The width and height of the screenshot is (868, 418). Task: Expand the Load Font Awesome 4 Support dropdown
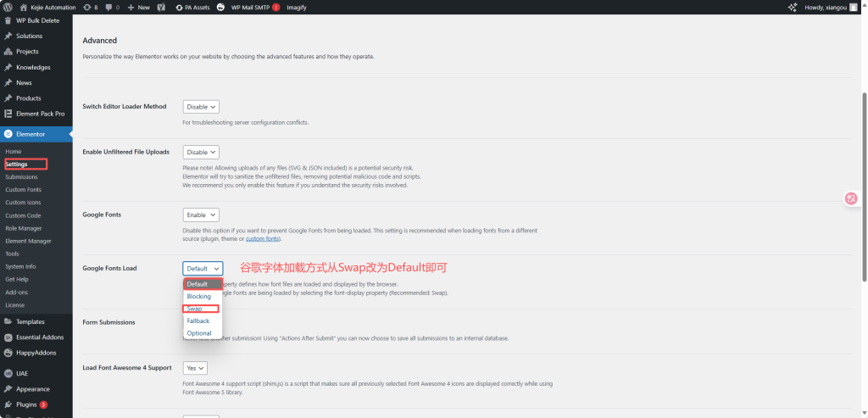click(195, 368)
